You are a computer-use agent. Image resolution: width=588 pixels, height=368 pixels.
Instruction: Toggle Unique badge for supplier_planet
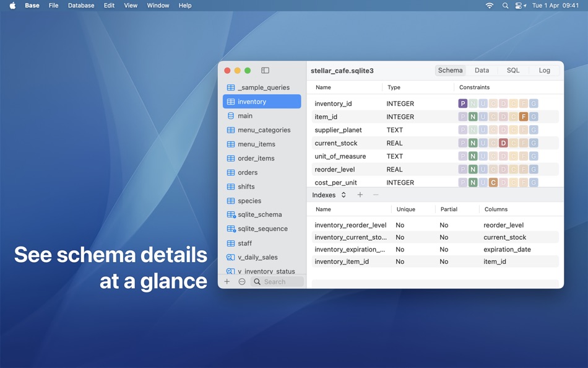(483, 130)
